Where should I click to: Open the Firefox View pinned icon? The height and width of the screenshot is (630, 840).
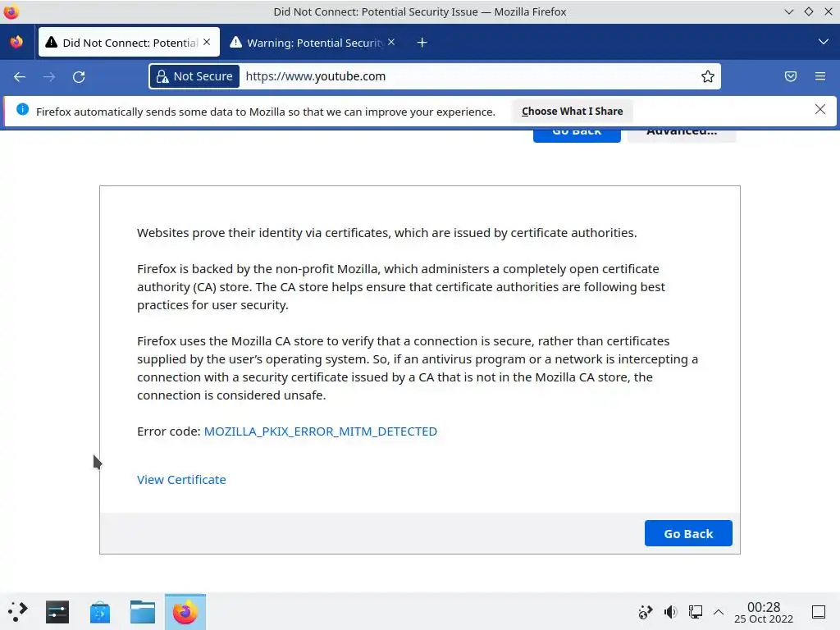tap(16, 42)
